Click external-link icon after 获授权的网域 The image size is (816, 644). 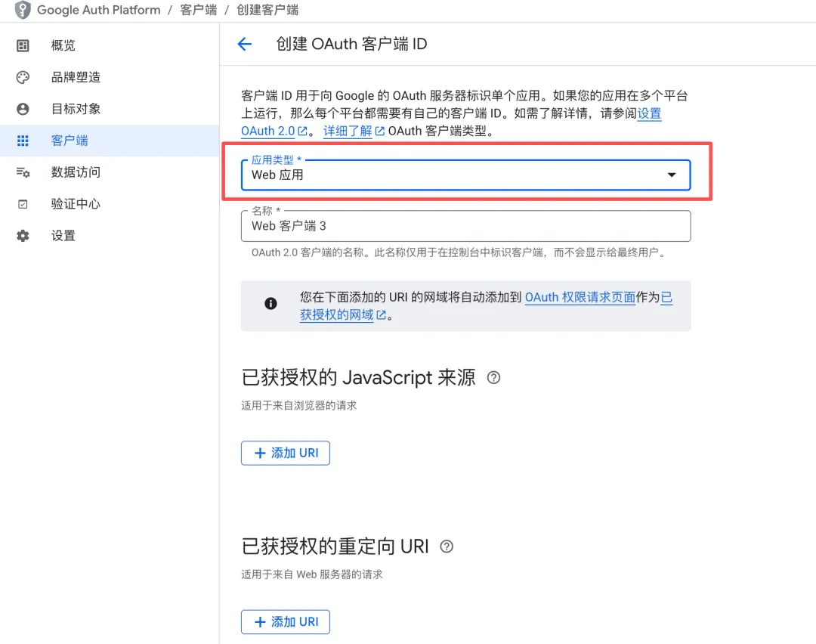click(x=381, y=315)
